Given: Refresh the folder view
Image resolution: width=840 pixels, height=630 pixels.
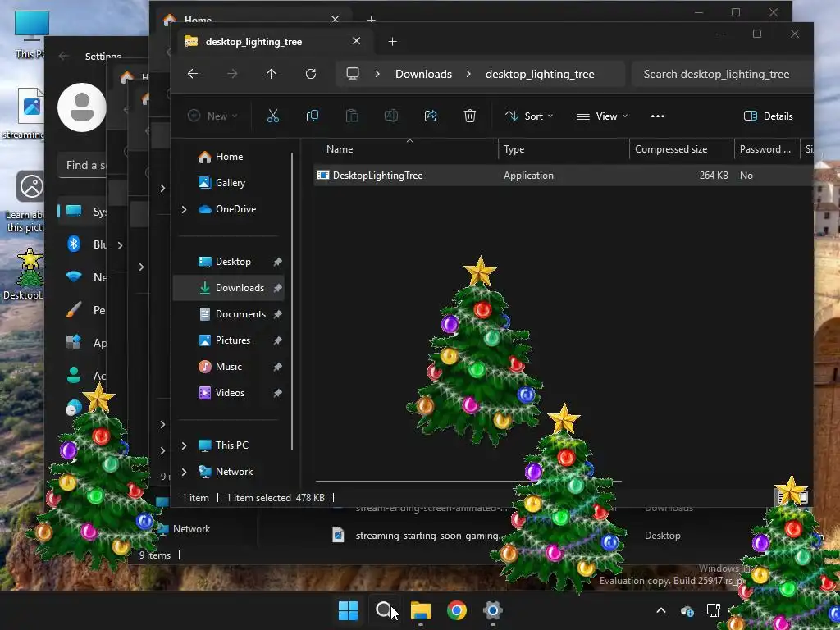Looking at the screenshot, I should [x=311, y=74].
